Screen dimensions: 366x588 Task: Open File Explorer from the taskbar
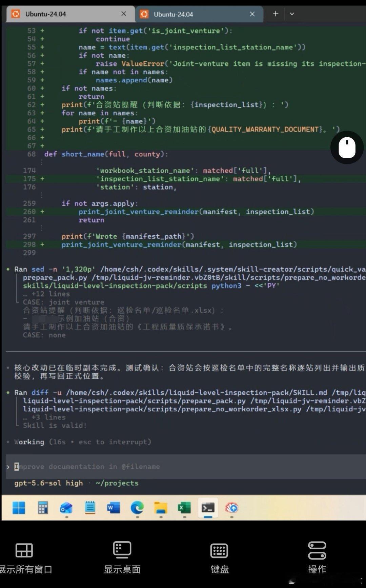click(x=161, y=508)
